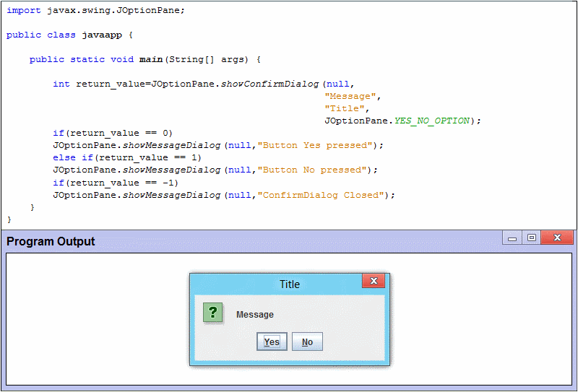Click the 'Program Output' heading
This screenshot has width=578, height=392.
[51, 241]
